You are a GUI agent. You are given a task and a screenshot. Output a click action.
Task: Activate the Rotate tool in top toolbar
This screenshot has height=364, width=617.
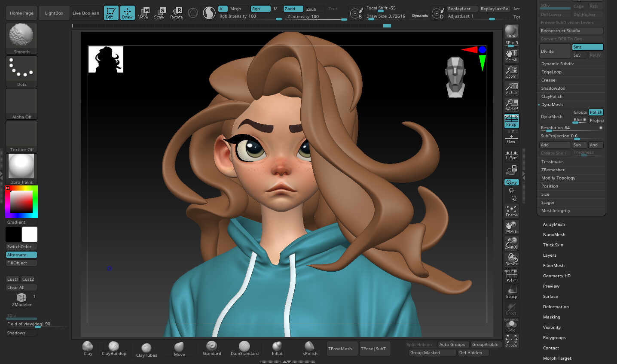pos(177,13)
